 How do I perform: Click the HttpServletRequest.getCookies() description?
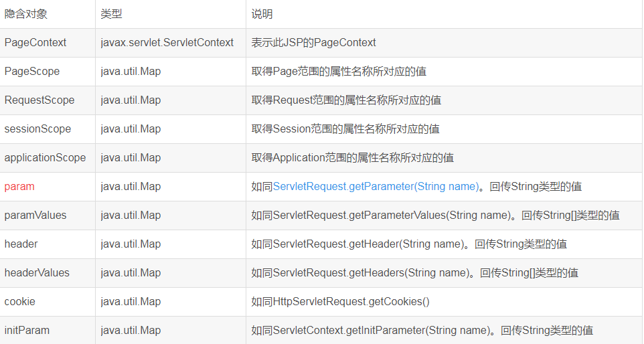(340, 302)
